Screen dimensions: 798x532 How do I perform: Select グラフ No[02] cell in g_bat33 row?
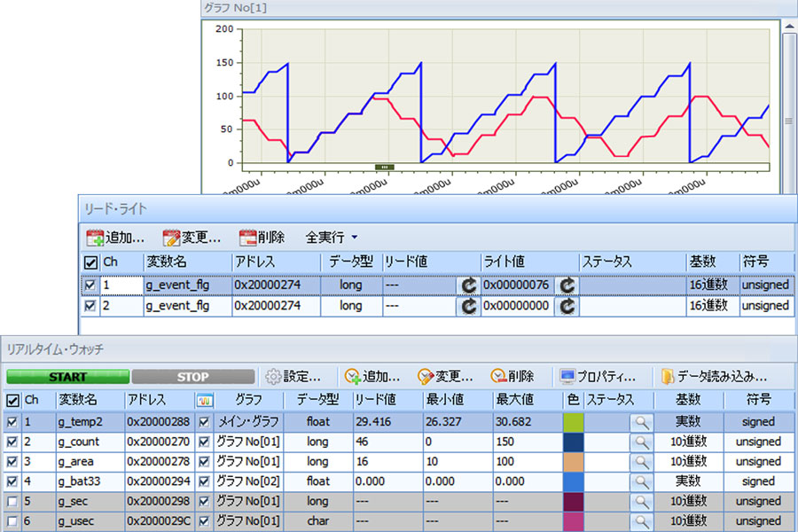[248, 481]
